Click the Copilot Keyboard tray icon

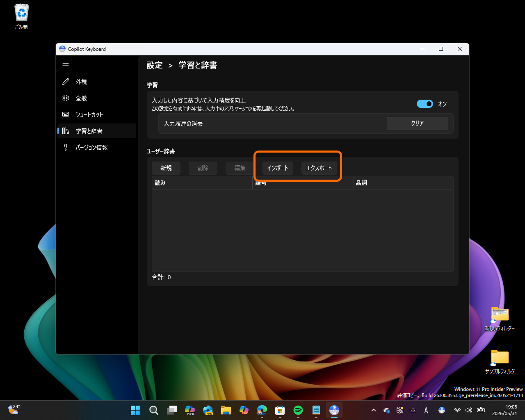(x=442, y=410)
